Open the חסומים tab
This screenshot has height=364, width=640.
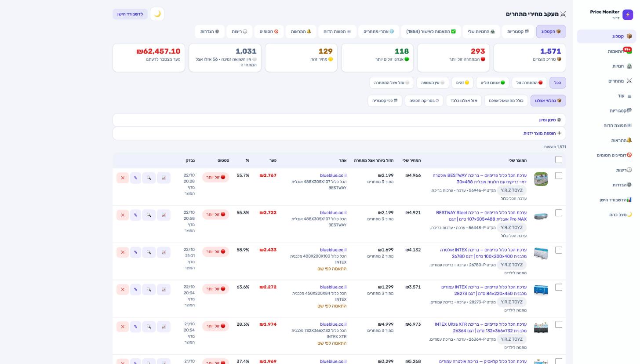(x=269, y=32)
